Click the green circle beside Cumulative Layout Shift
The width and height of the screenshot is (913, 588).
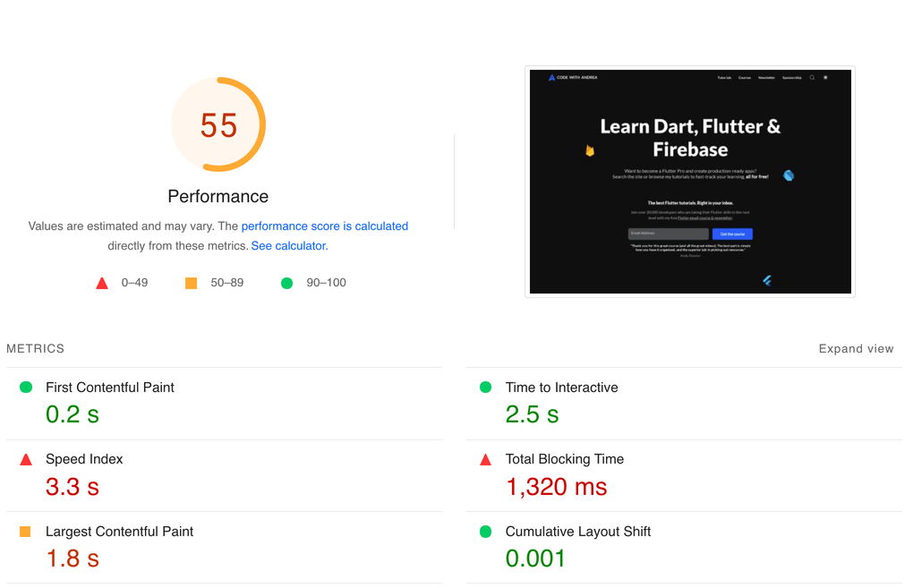pos(486,532)
